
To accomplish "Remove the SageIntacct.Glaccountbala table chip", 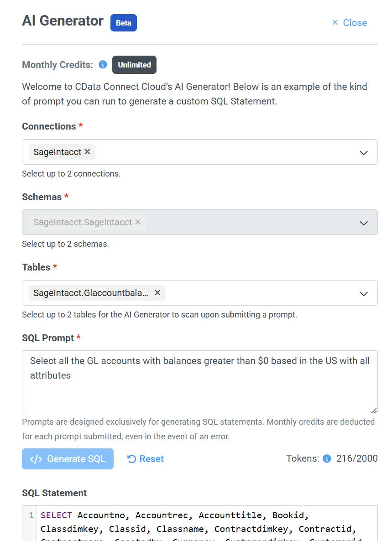I will (x=157, y=293).
